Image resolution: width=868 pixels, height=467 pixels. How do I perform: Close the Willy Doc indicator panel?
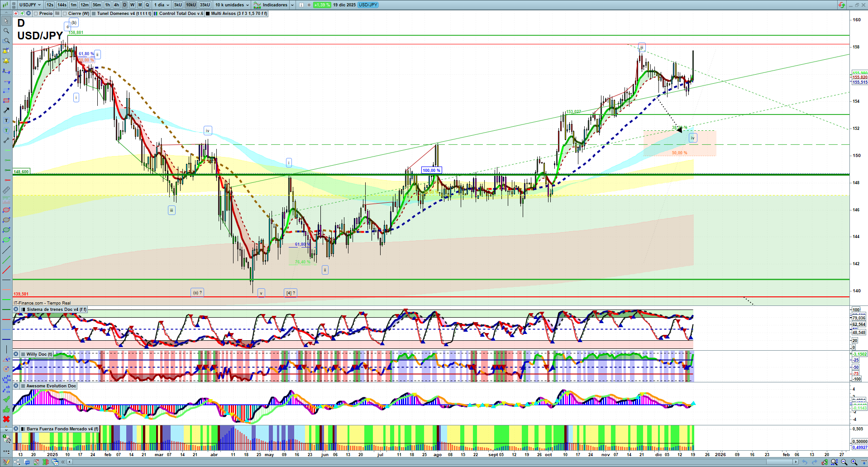[x=16, y=354]
